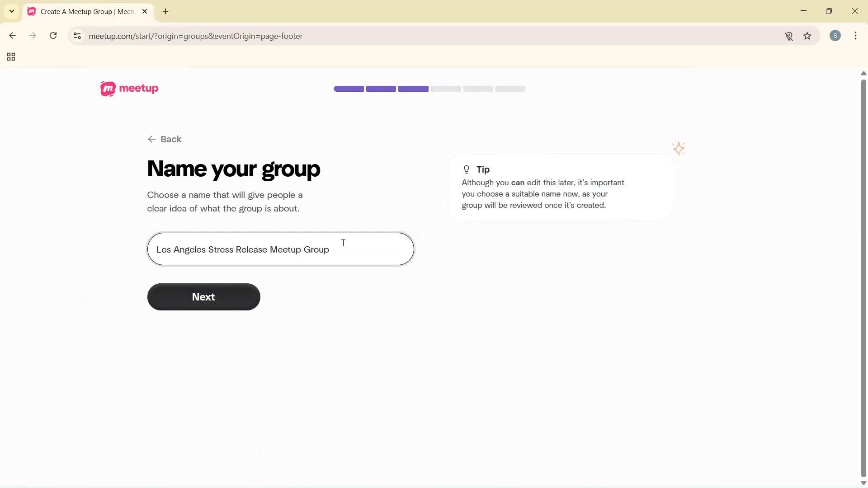Click the lightbulb icon in the Tip box
This screenshot has height=488, width=868.
click(x=467, y=169)
